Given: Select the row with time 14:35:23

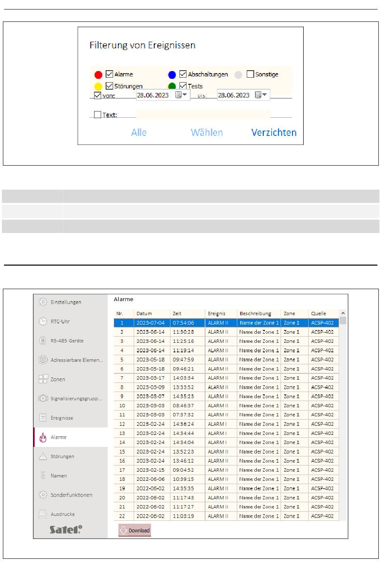Looking at the screenshot, I should [226, 397].
